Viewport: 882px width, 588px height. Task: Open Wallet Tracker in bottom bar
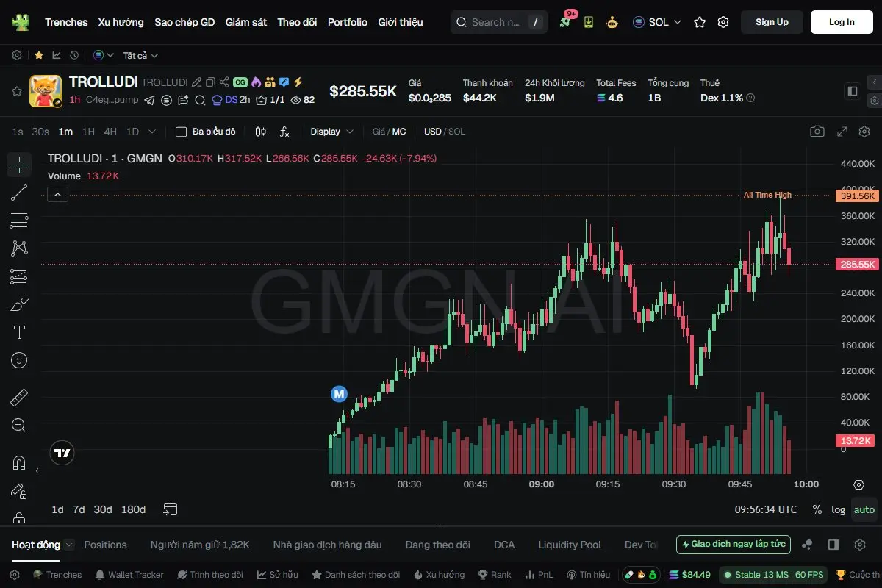[x=129, y=575]
